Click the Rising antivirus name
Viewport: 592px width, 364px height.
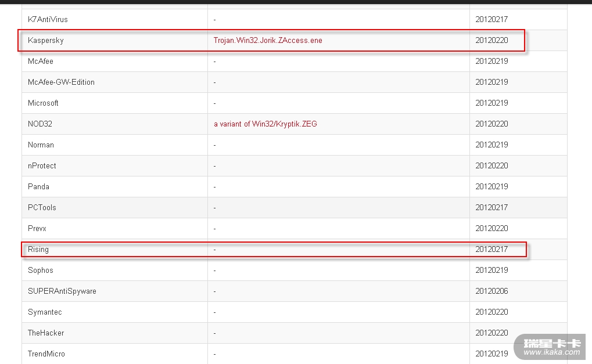click(38, 250)
